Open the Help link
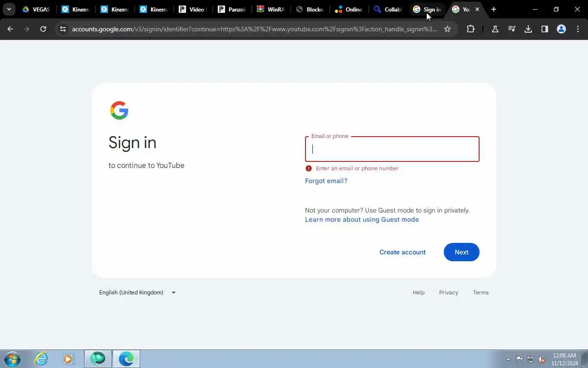 tap(418, 293)
